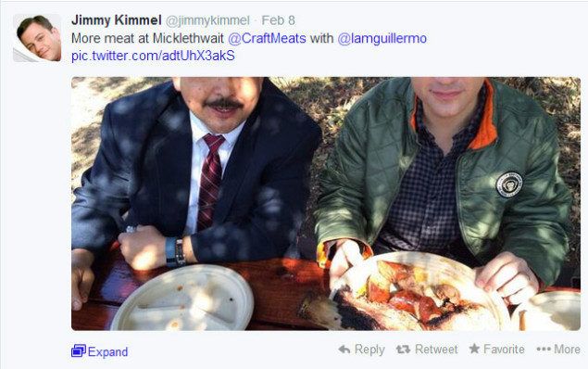Select the Reply text label
This screenshot has height=369, width=588.
click(x=369, y=350)
